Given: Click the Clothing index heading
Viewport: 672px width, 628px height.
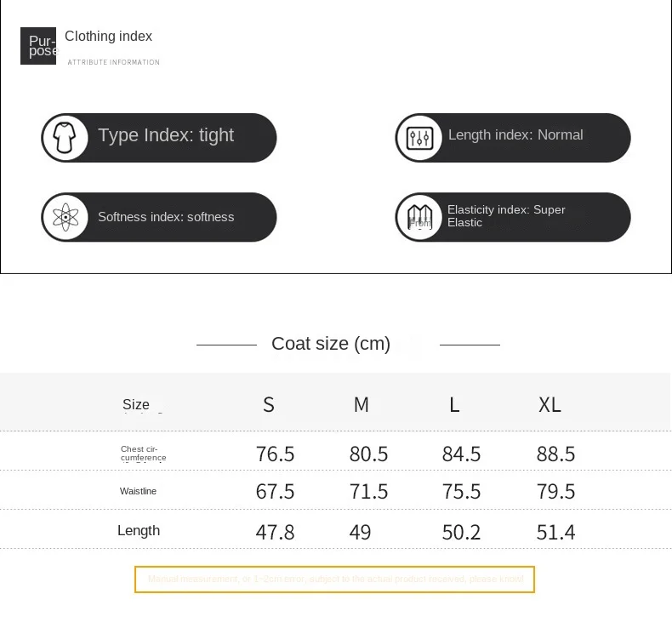Looking at the screenshot, I should 108,36.
